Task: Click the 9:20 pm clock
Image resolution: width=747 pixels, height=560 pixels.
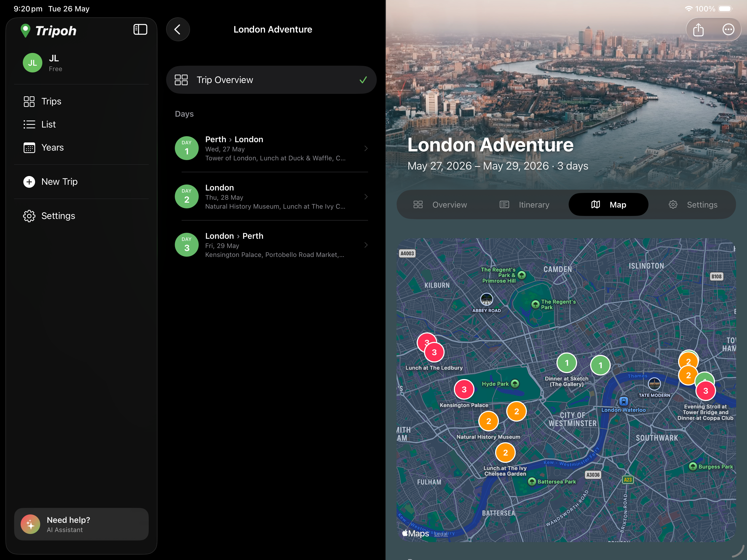Action: click(x=28, y=9)
